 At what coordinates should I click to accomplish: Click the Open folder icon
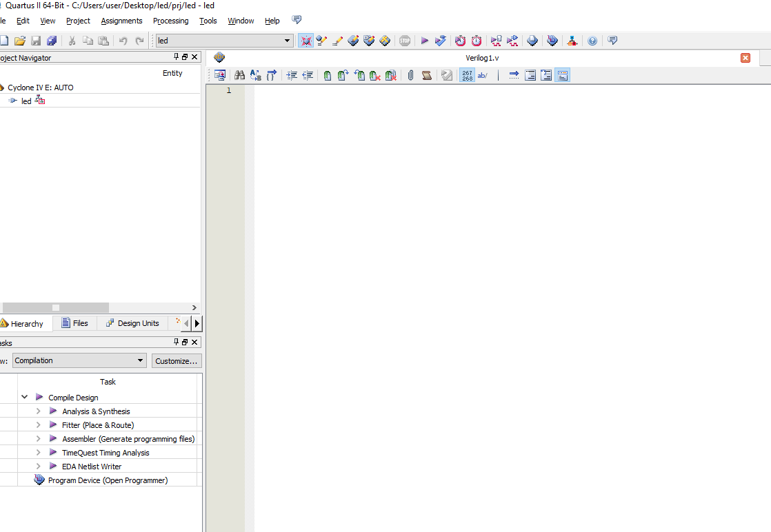20,41
